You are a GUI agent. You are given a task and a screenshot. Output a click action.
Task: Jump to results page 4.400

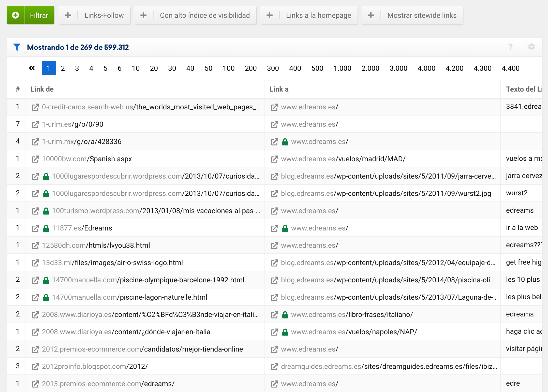tap(510, 68)
